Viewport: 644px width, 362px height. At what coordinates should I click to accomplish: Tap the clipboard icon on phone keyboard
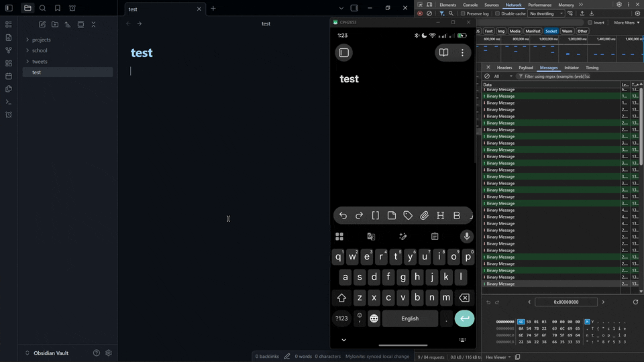[435, 237]
